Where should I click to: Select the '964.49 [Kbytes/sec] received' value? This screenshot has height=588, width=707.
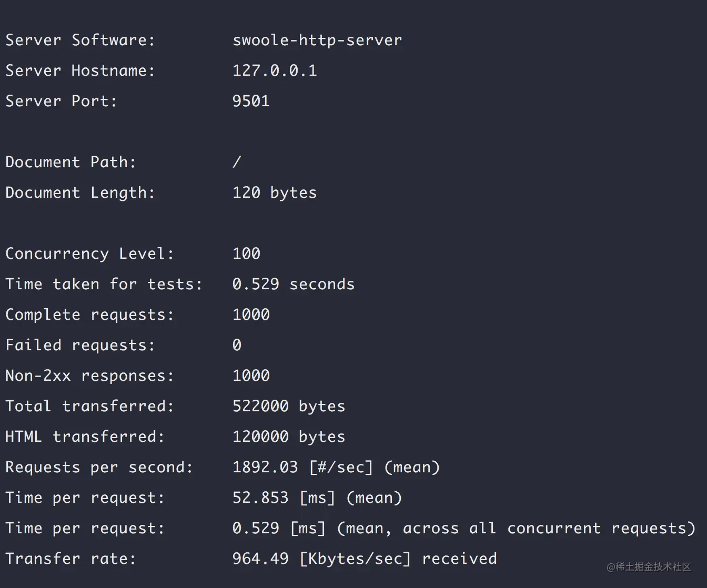tap(365, 559)
